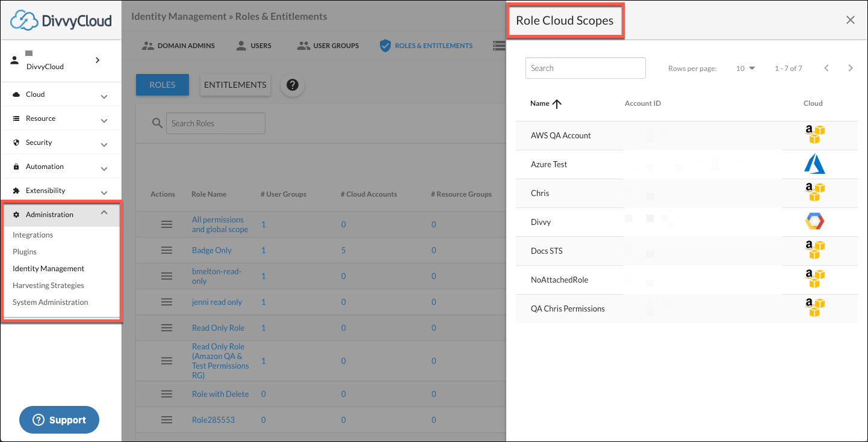Click the ENTITLEMENTS button
Screen dimensions: 868x442
(235, 85)
